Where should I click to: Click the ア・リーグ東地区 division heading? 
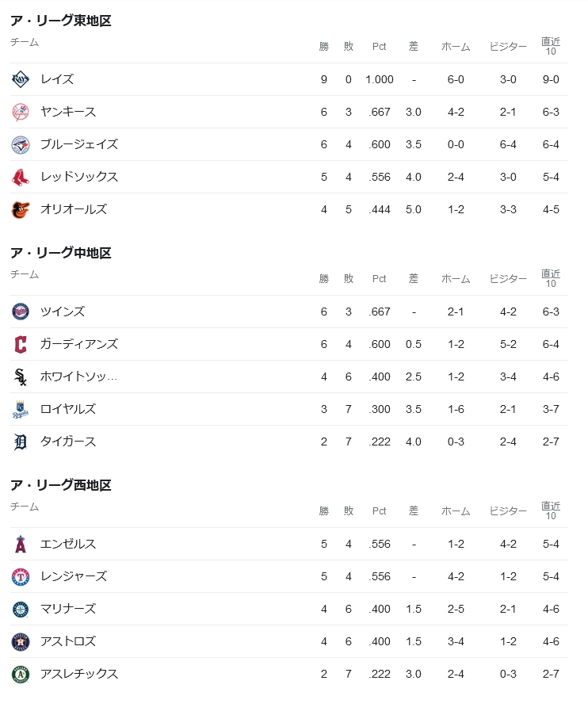click(61, 21)
